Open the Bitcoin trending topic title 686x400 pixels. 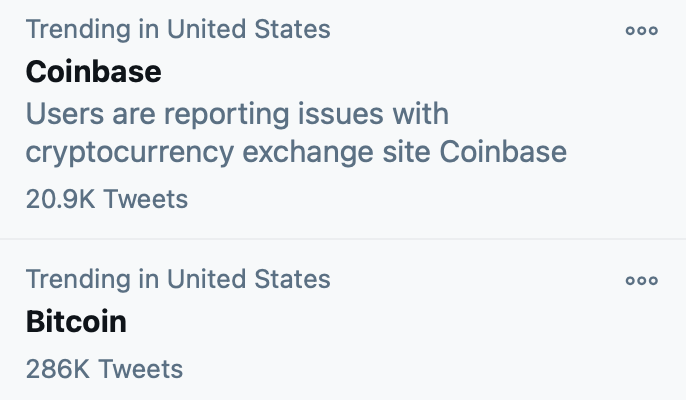(x=76, y=322)
